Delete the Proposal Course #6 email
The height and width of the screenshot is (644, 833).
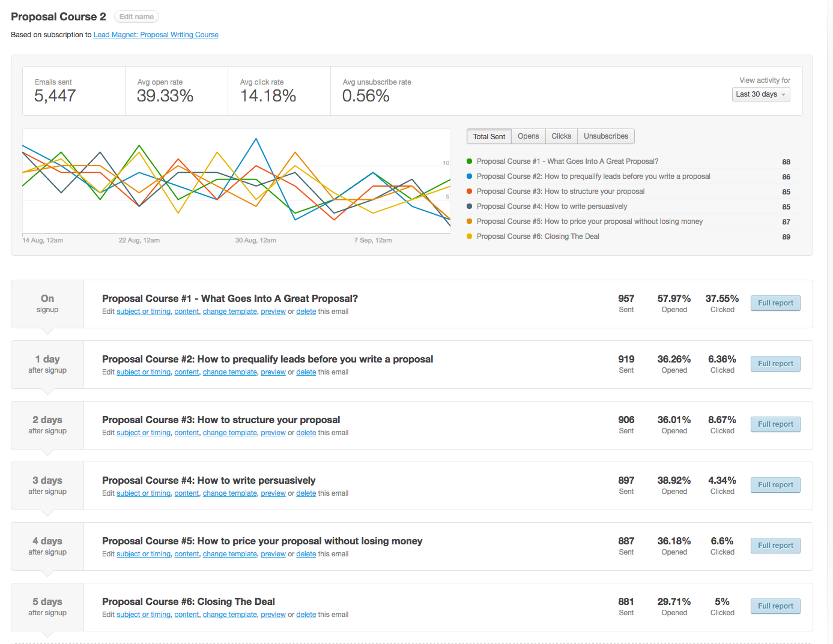[x=306, y=615]
